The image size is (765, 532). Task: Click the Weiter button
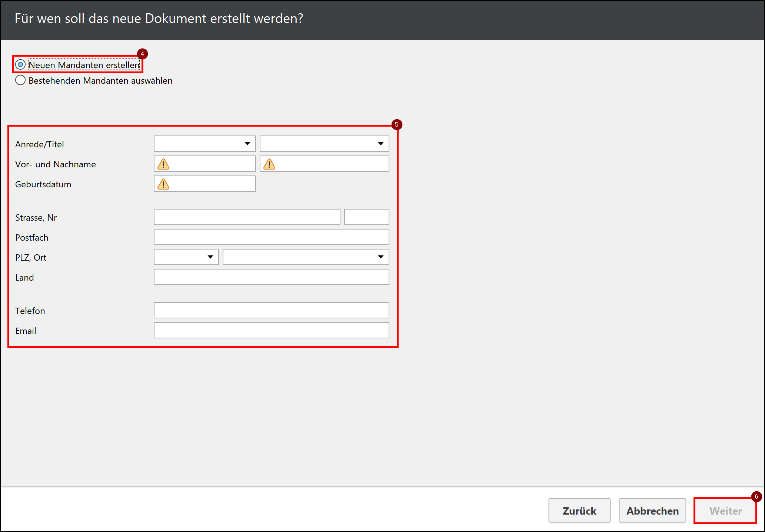point(725,511)
